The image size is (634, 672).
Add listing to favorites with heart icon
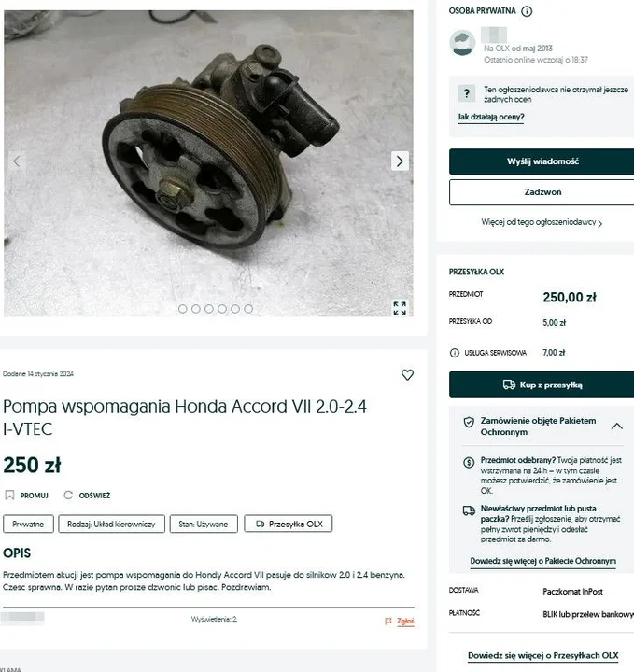click(x=407, y=375)
